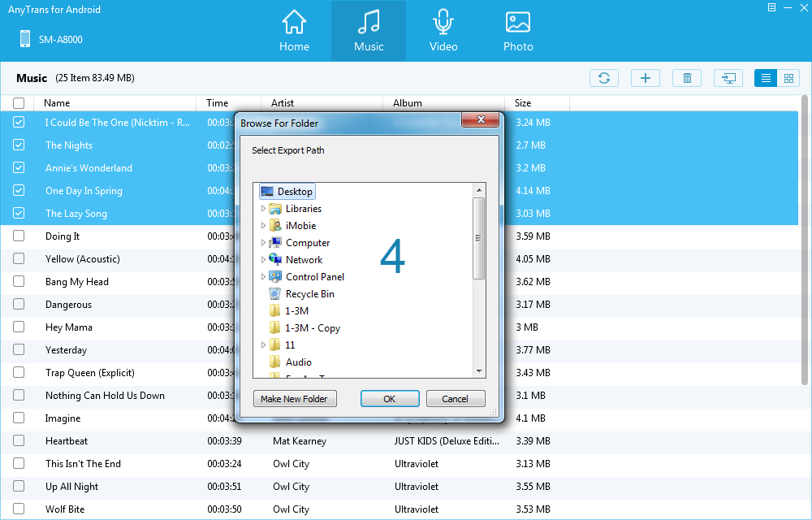The width and height of the screenshot is (812, 520).
Task: Expand the folder named 11
Action: 263,345
